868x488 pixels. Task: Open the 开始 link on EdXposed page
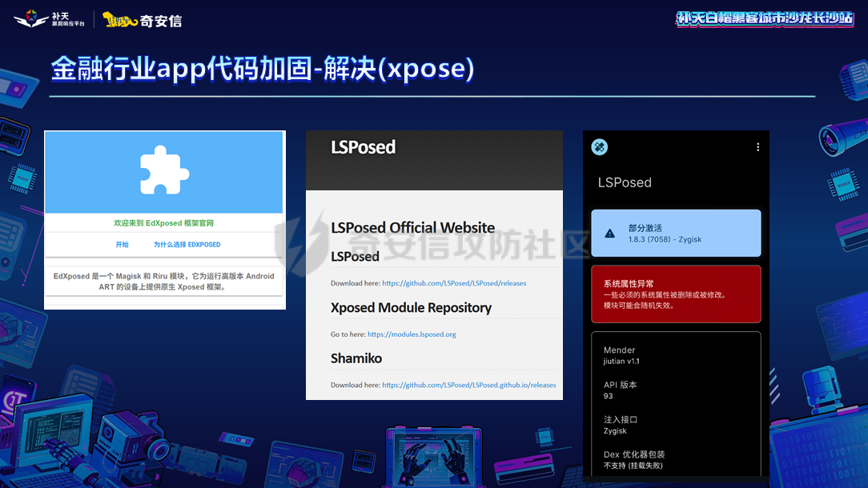tap(122, 245)
